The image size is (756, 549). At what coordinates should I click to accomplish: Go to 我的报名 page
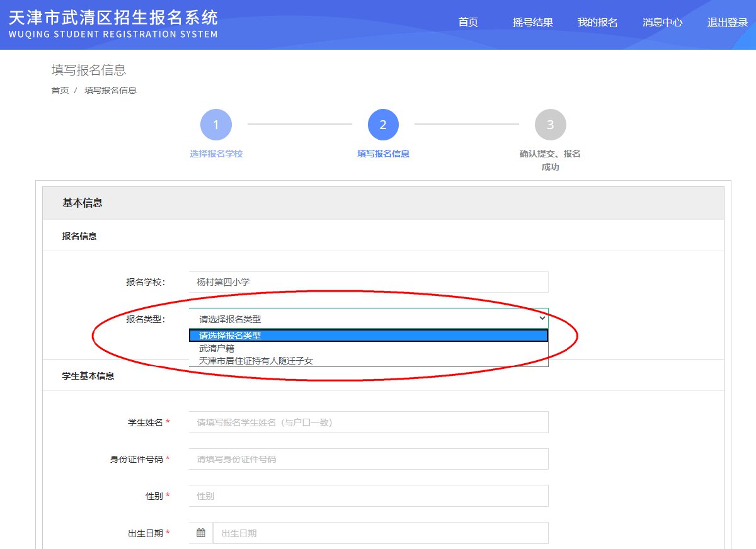tap(597, 23)
